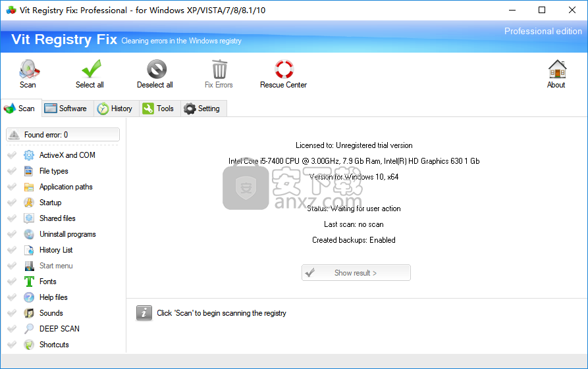Viewport: 588px width, 369px height.
Task: Select the Uninstall programs label
Action: [68, 234]
